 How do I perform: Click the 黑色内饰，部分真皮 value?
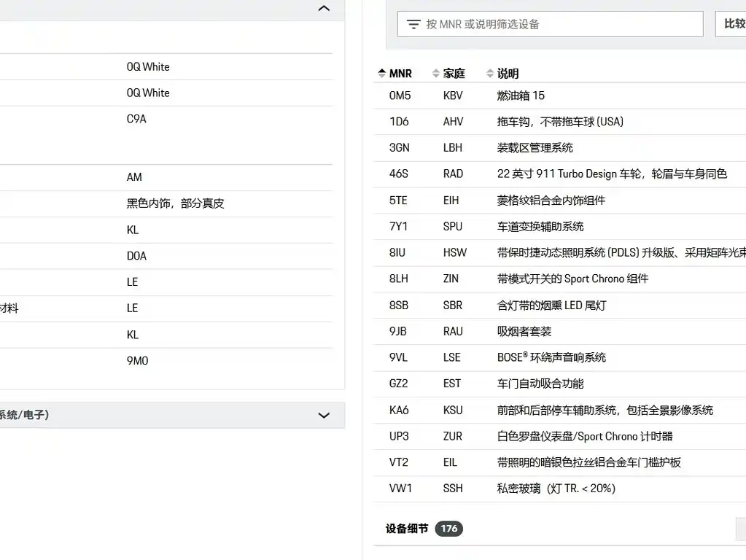tap(175, 203)
